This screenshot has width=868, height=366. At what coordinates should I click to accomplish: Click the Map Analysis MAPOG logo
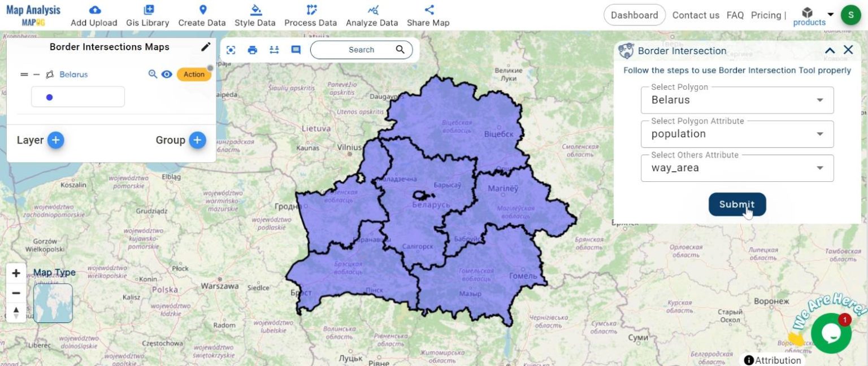coord(33,15)
